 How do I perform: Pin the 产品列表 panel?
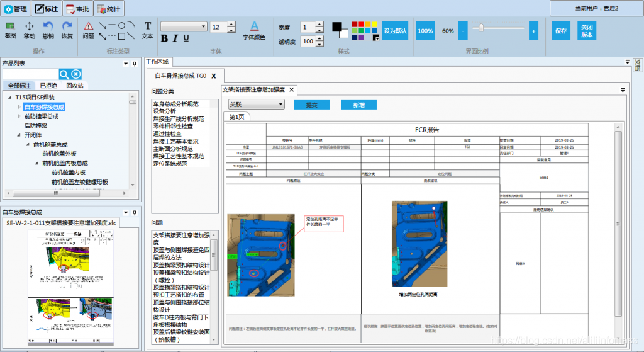tap(135, 64)
